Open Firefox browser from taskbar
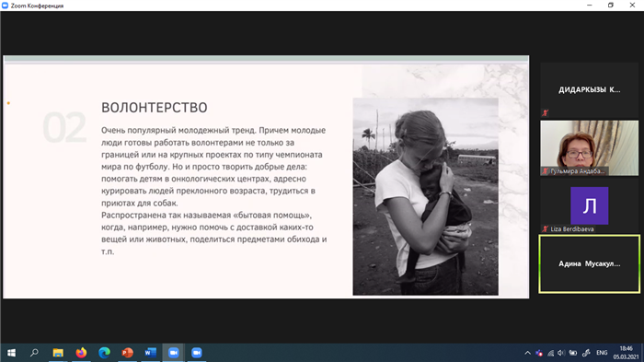Viewport: 644px width, 362px height. coord(81,353)
